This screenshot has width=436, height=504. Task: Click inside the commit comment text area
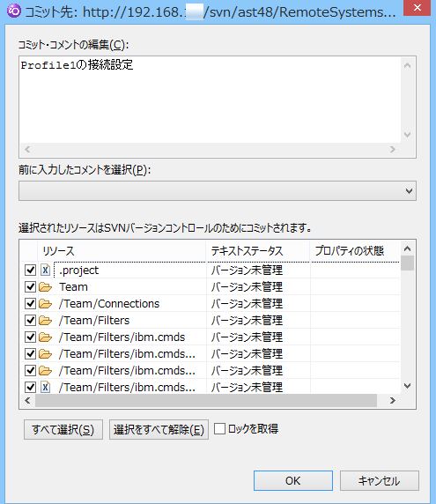pos(210,100)
